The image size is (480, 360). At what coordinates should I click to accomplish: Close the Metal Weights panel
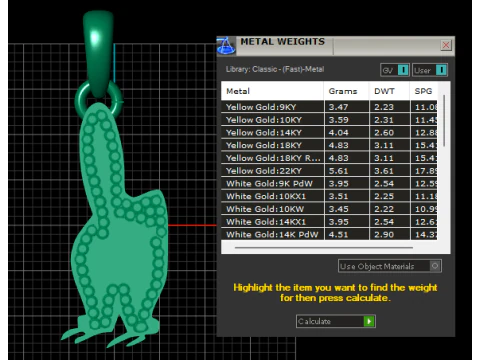click(446, 45)
